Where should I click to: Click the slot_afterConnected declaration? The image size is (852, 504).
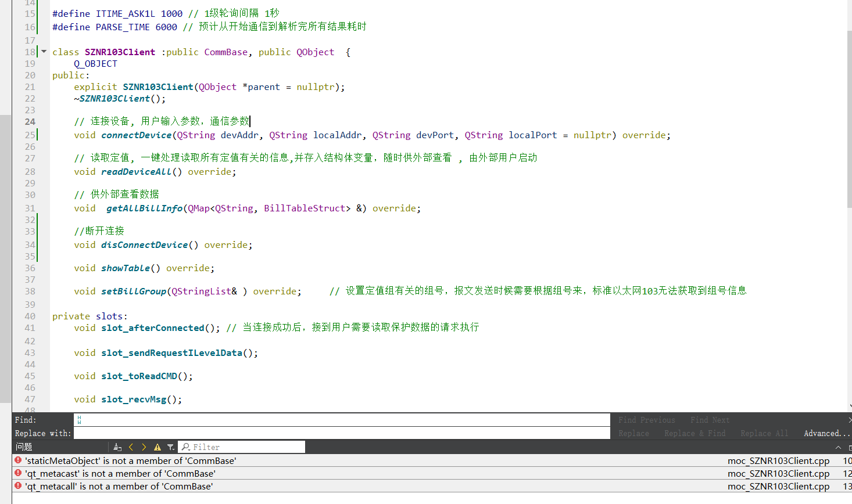(153, 327)
